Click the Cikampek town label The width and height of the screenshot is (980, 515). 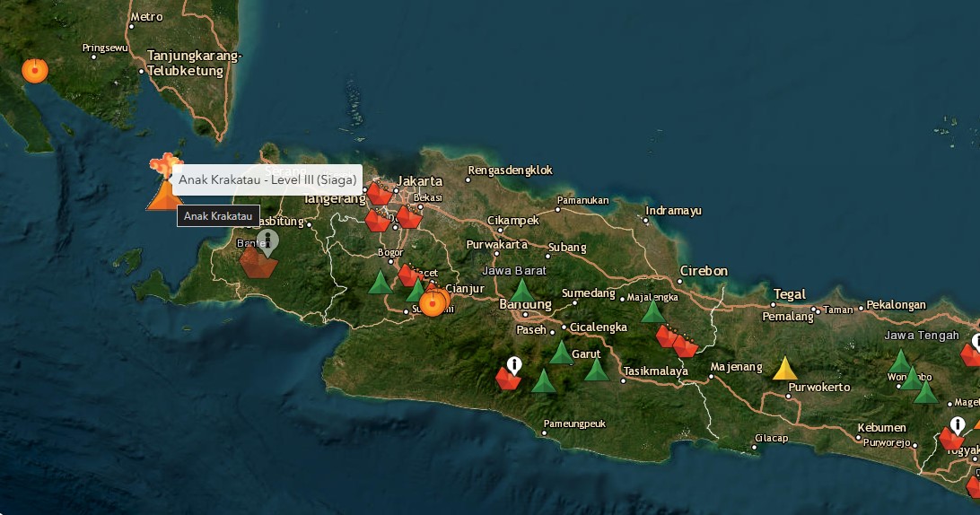pos(513,221)
